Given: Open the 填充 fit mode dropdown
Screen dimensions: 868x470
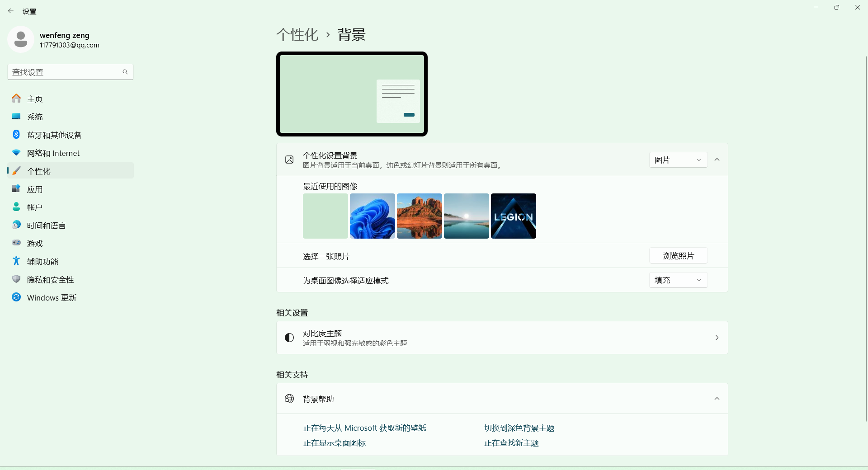Looking at the screenshot, I should [x=678, y=280].
